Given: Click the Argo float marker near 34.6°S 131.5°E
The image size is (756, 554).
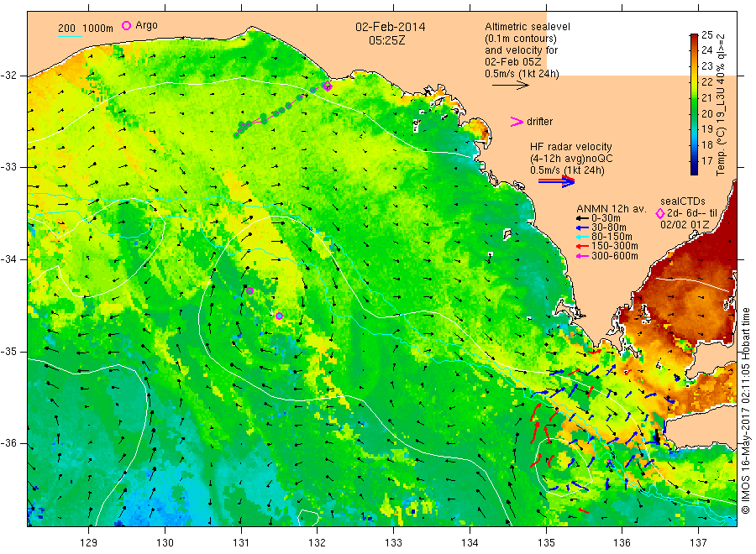Looking at the screenshot, I should coord(279,316).
